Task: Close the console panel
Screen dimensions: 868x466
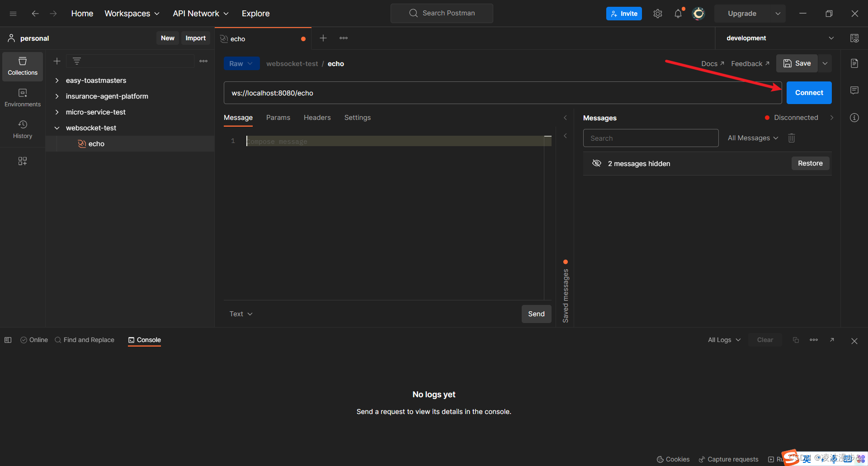Action: [854, 341]
